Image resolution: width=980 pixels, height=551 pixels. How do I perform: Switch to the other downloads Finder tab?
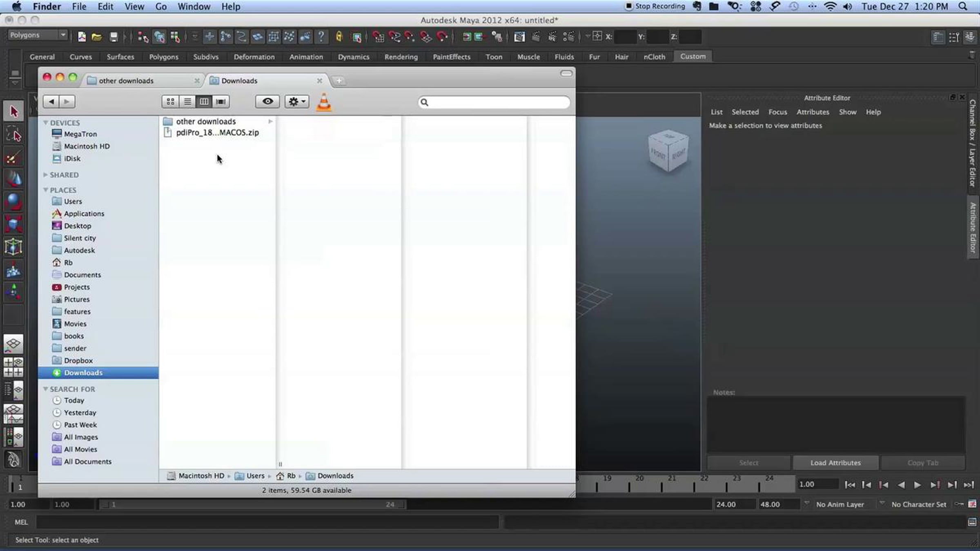(x=143, y=81)
